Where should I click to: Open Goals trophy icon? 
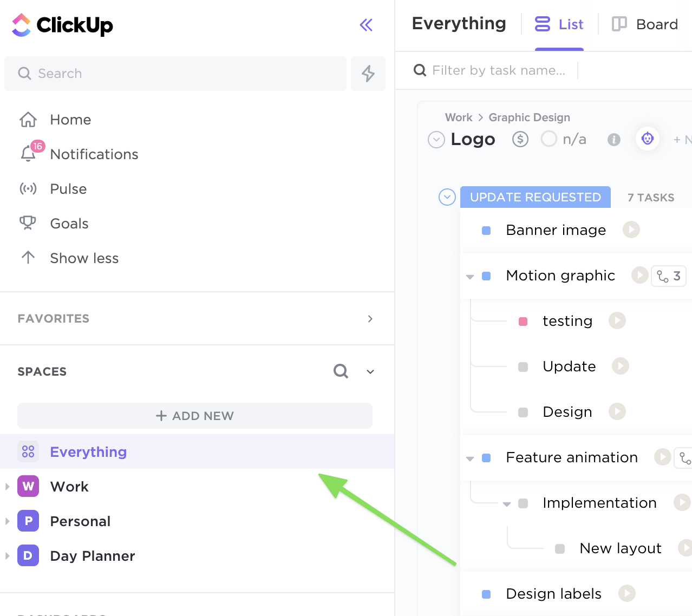click(28, 223)
